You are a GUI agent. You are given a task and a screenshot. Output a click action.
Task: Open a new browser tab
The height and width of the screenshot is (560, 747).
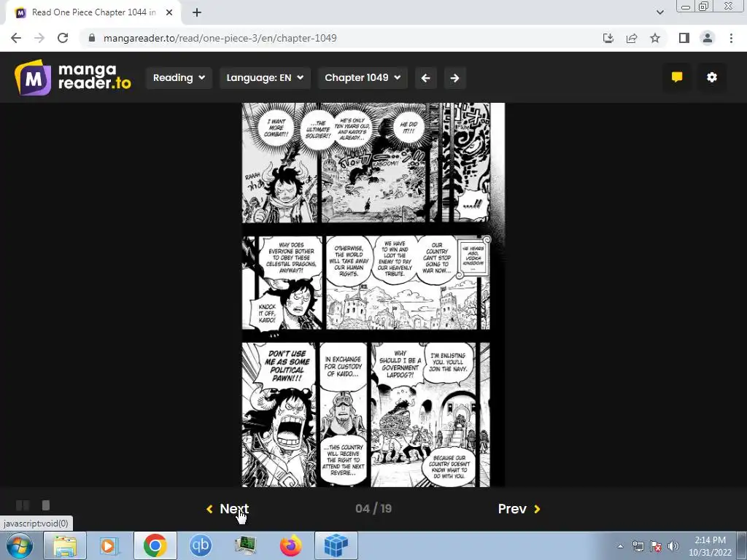pyautogui.click(x=197, y=12)
